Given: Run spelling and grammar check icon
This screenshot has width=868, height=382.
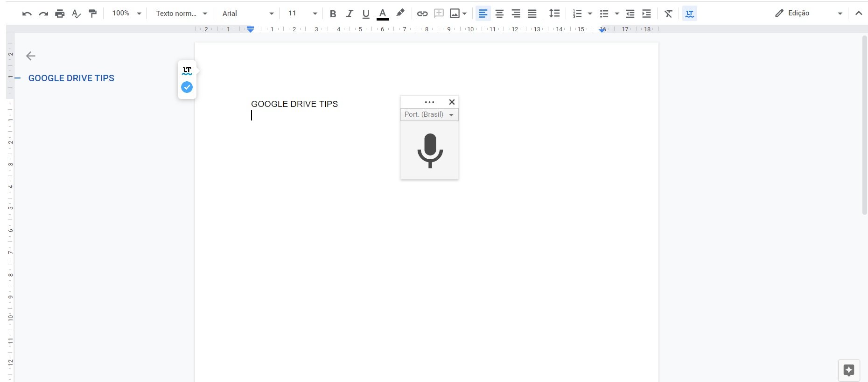Looking at the screenshot, I should [x=76, y=14].
